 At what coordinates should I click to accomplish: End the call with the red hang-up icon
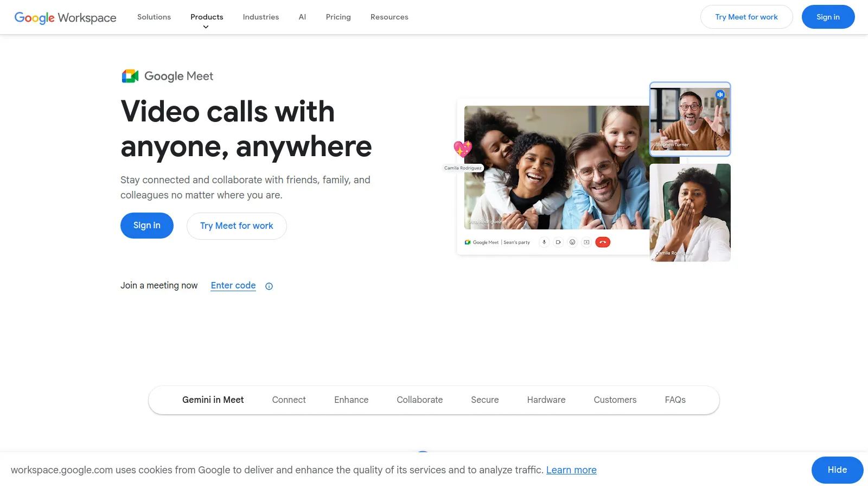pyautogui.click(x=603, y=242)
